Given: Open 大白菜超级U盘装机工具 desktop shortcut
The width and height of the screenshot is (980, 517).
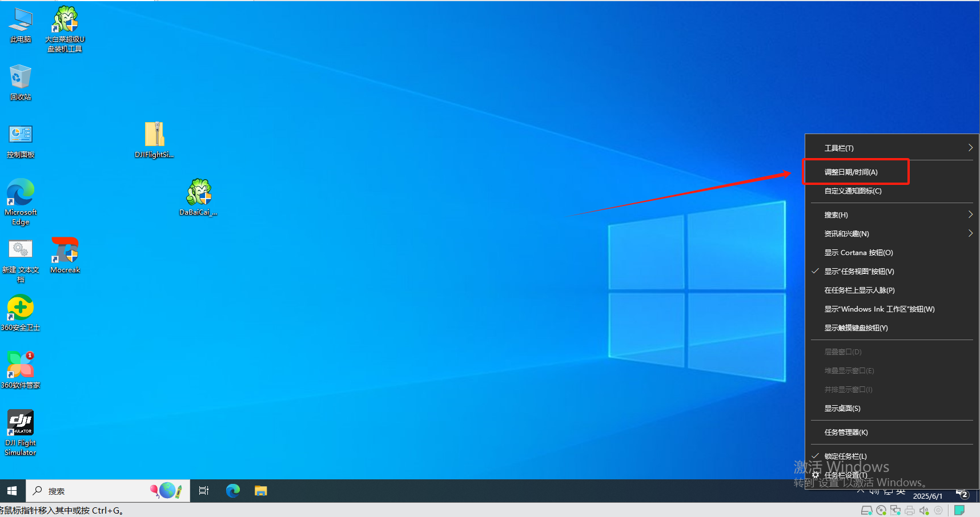Looking at the screenshot, I should click(x=65, y=29).
